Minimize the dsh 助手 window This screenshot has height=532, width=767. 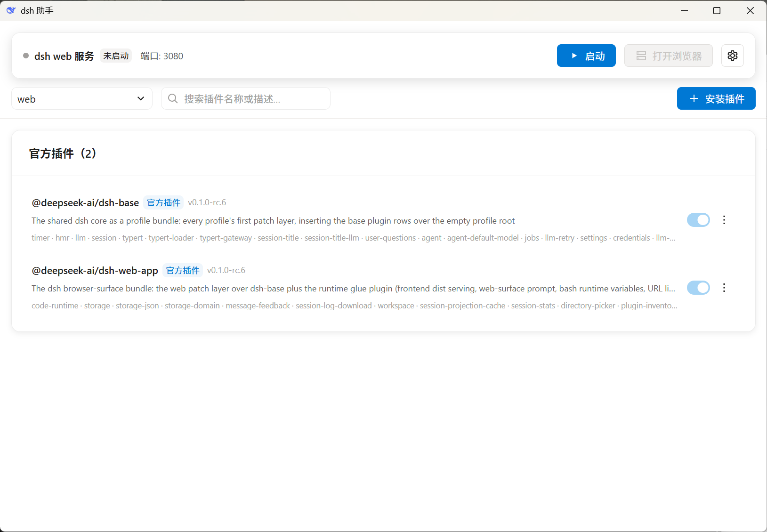pos(685,10)
